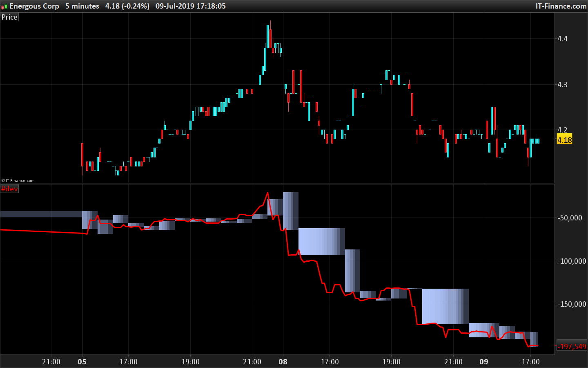The height and width of the screenshot is (368, 588).
Task: Click the 4.3 price axis label
Action: [562, 85]
